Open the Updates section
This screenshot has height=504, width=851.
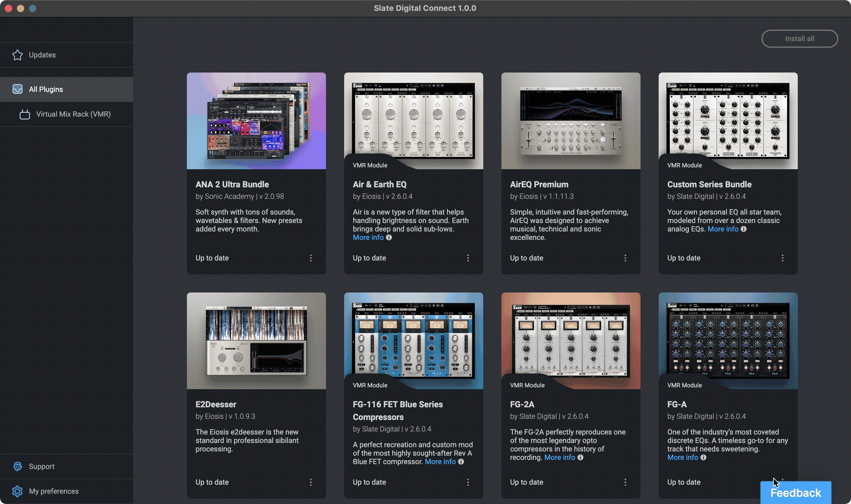pyautogui.click(x=67, y=55)
